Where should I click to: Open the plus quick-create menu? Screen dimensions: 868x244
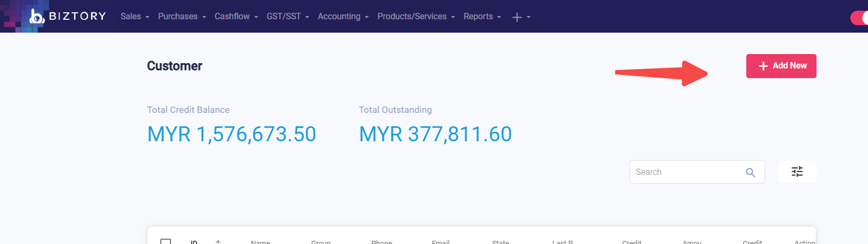521,17
